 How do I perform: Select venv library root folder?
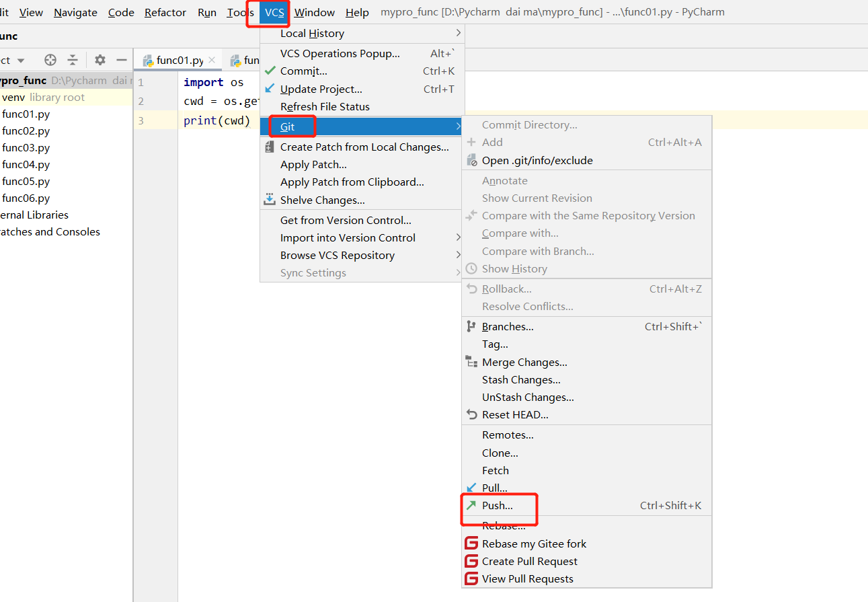point(43,97)
